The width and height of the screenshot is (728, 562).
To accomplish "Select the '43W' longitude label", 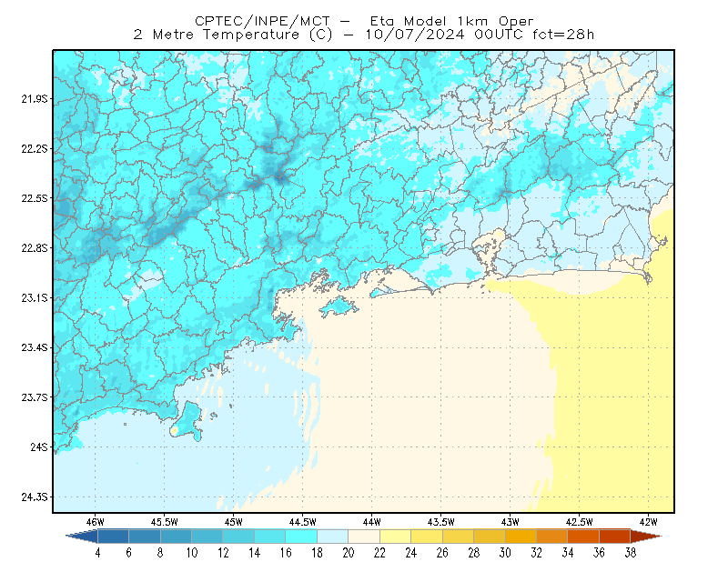I will click(x=511, y=522).
